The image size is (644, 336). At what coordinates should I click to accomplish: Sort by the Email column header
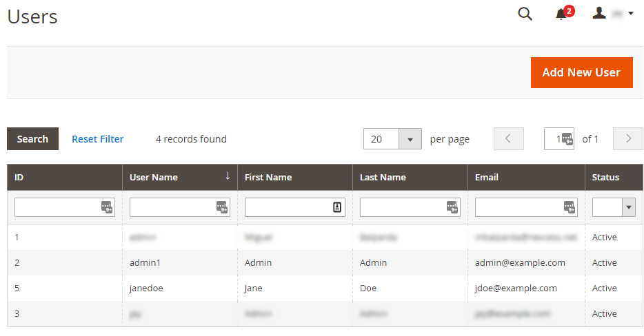tap(487, 177)
